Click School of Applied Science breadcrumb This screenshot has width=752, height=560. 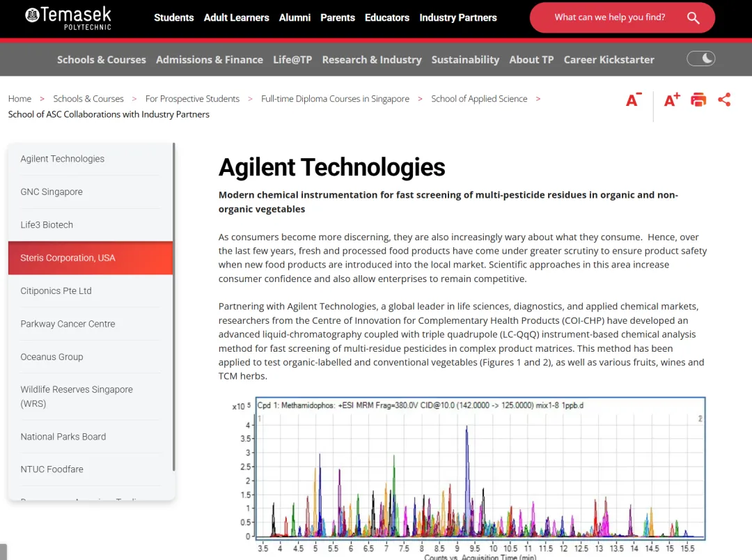coord(479,99)
